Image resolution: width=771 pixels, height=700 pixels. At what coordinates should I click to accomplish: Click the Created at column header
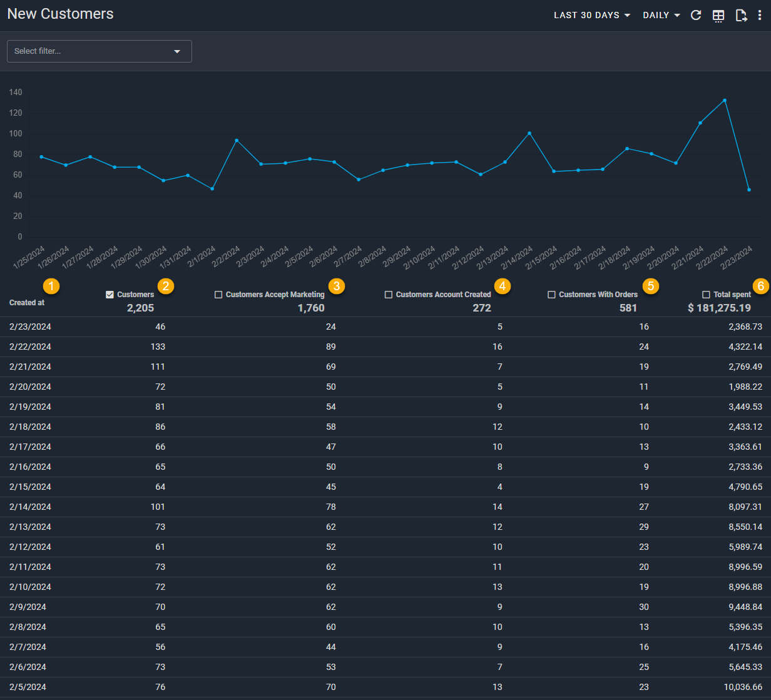point(27,303)
